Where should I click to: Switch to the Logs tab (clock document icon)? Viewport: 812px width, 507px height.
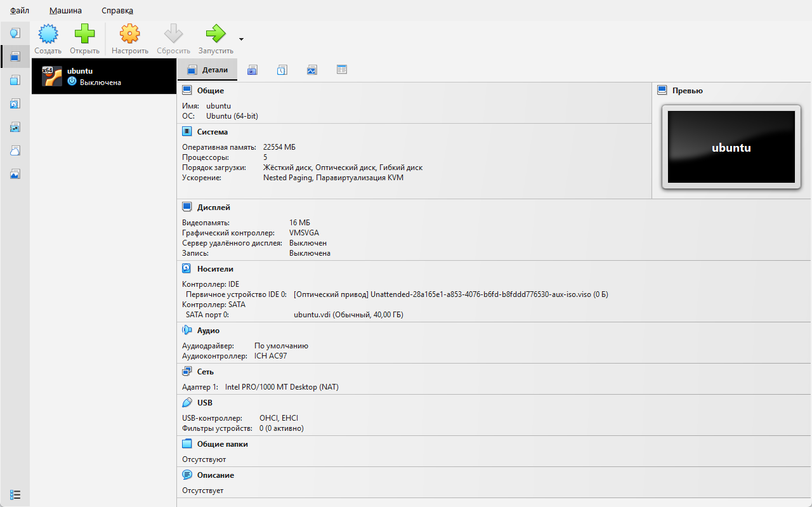(282, 70)
